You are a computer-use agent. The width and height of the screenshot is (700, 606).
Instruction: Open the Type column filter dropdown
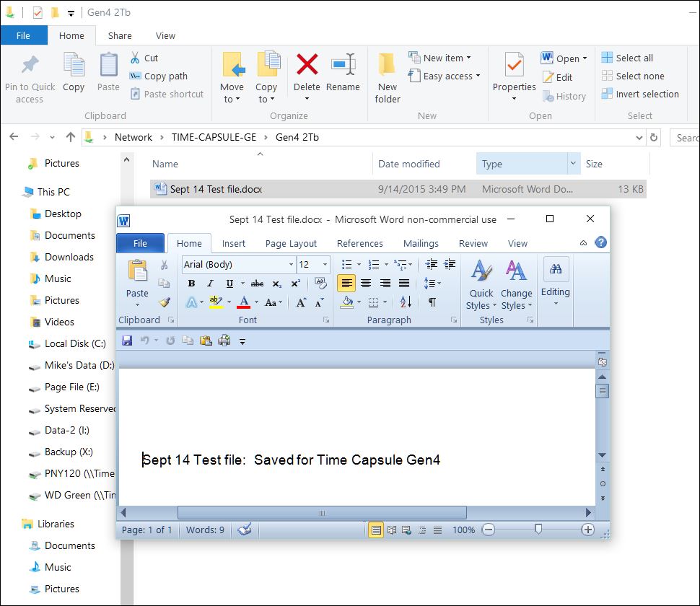click(573, 163)
